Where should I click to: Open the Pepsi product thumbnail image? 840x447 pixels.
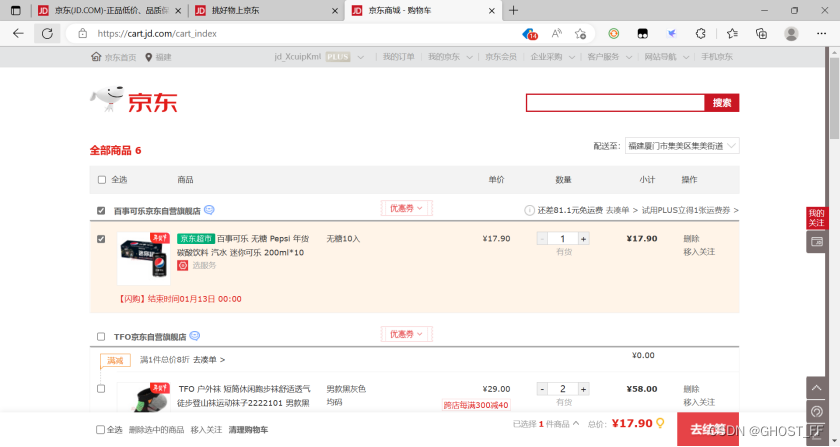[x=144, y=258]
